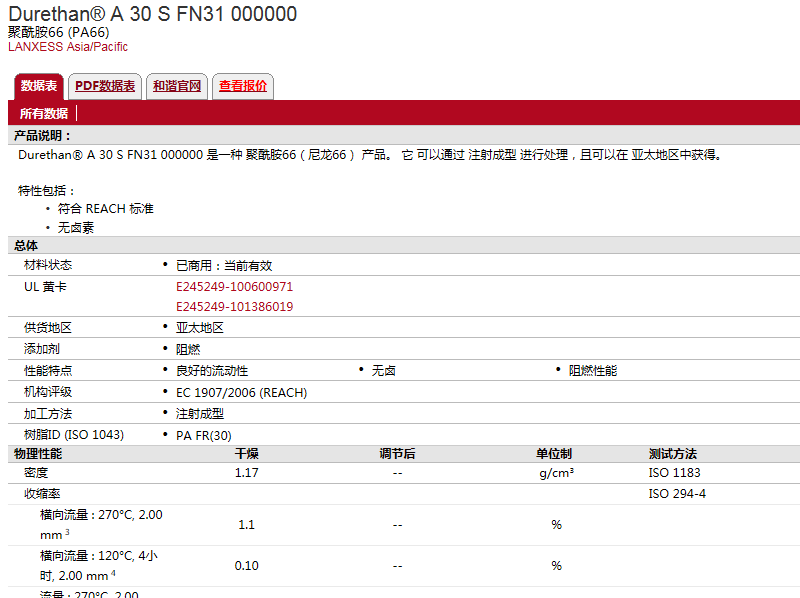
Task: Click the shrinkage value 0.10
Action: pos(246,566)
